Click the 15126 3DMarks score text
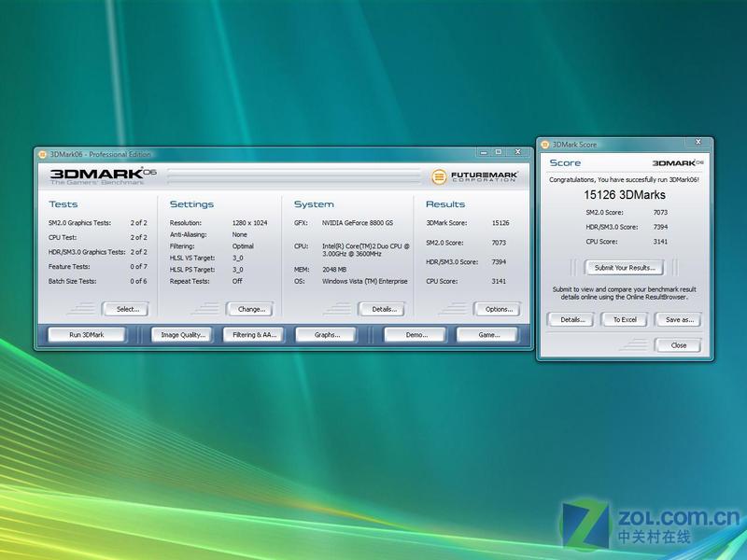The image size is (747, 560). [x=625, y=195]
